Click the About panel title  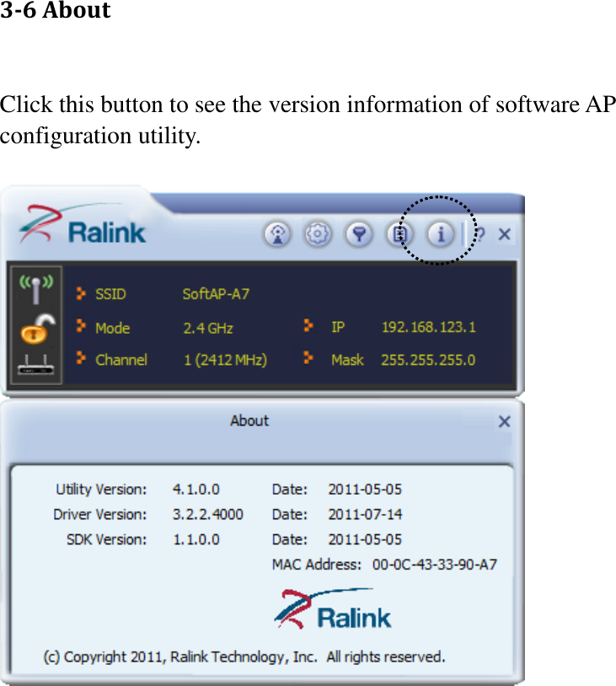tap(249, 421)
